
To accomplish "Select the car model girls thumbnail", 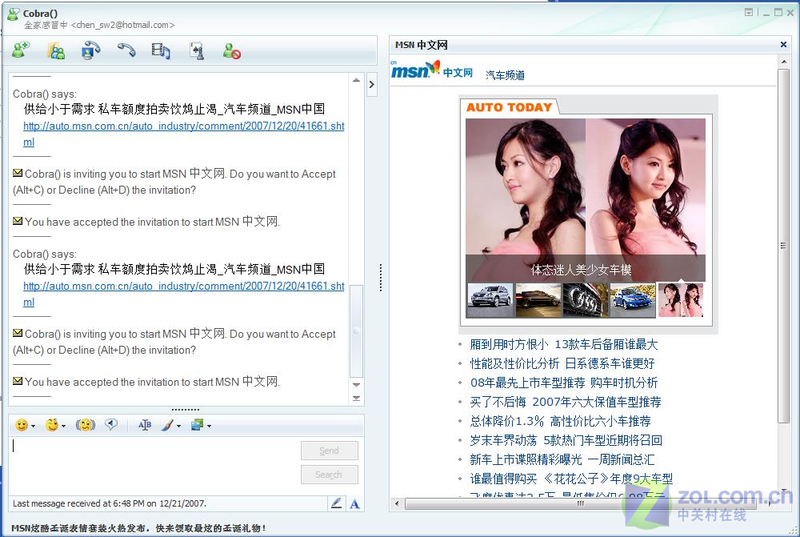I will pos(681,300).
